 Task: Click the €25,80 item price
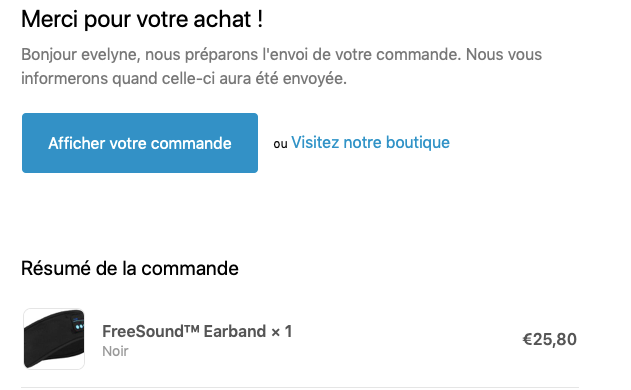coord(549,339)
